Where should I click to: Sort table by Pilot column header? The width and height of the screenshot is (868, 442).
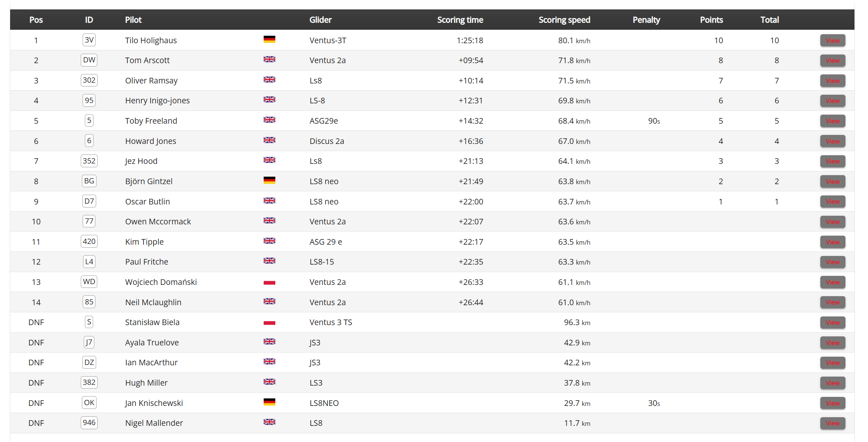pyautogui.click(x=133, y=20)
